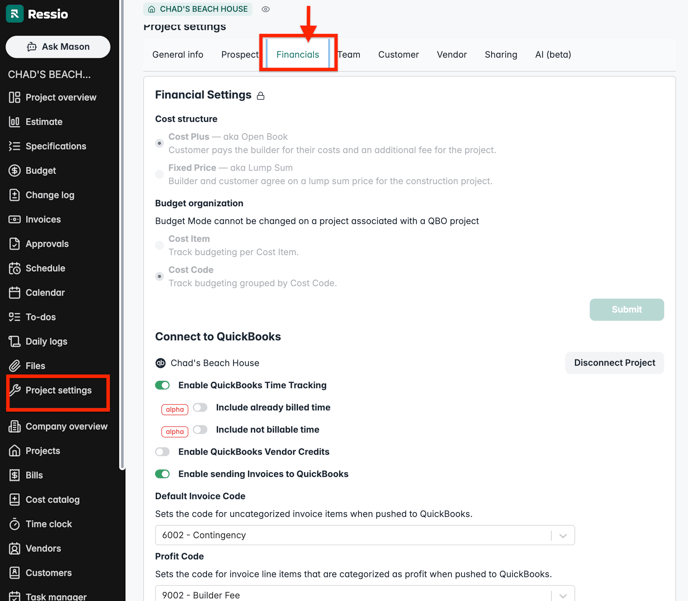The image size is (688, 601).
Task: Disable QuickBooks Time Tracking toggle
Action: coord(162,385)
